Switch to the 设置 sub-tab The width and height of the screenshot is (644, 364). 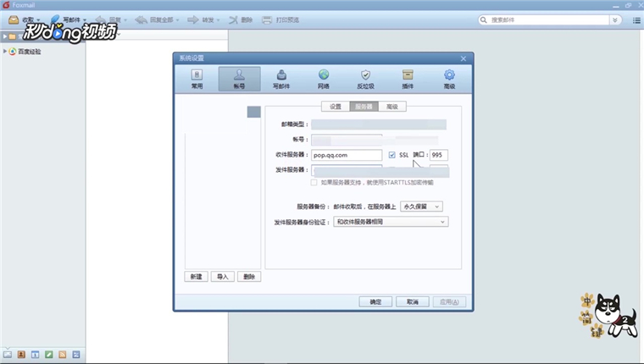[336, 107]
